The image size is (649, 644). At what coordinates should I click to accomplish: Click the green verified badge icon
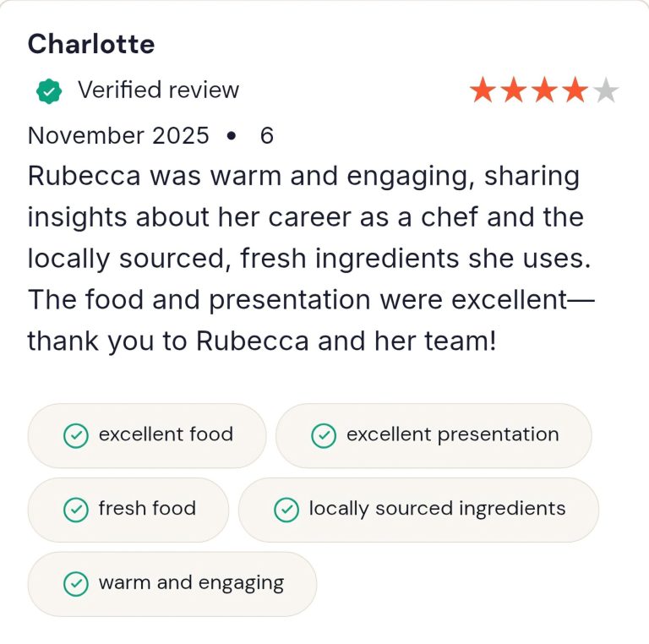click(49, 90)
